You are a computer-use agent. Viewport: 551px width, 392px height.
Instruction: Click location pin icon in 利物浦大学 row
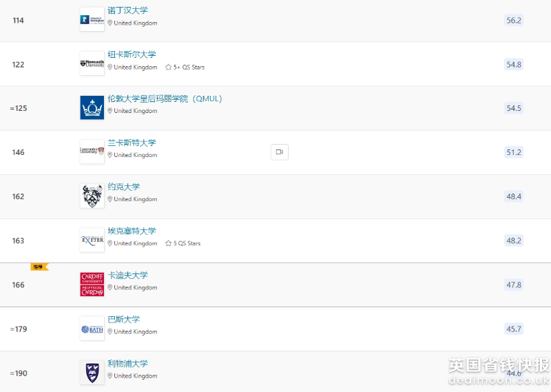[x=110, y=376]
